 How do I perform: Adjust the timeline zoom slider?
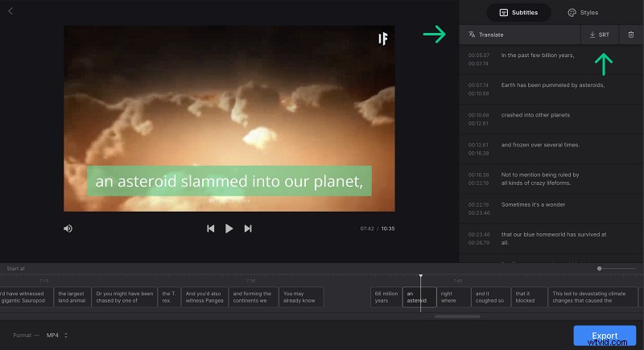pyautogui.click(x=600, y=268)
